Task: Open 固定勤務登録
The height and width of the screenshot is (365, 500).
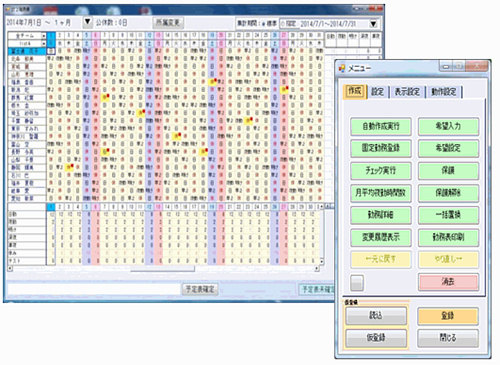Action: click(x=381, y=148)
